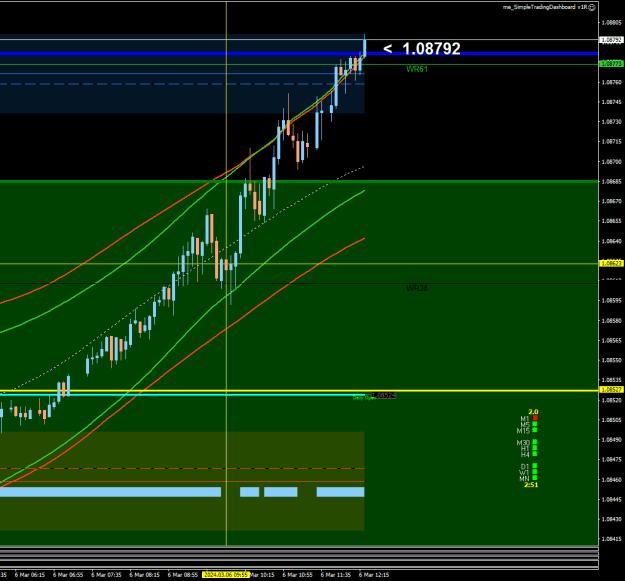Click the 1.08805 price scale value
This screenshot has width=625, height=581.
click(x=612, y=22)
